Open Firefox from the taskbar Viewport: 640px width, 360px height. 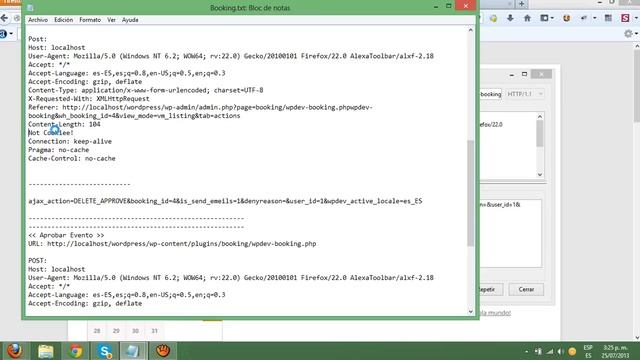point(16,351)
